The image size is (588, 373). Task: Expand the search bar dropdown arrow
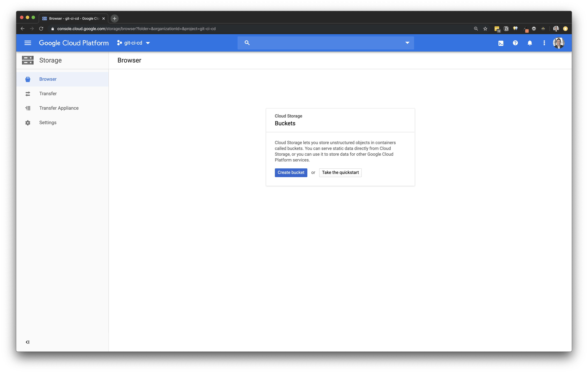click(x=407, y=43)
